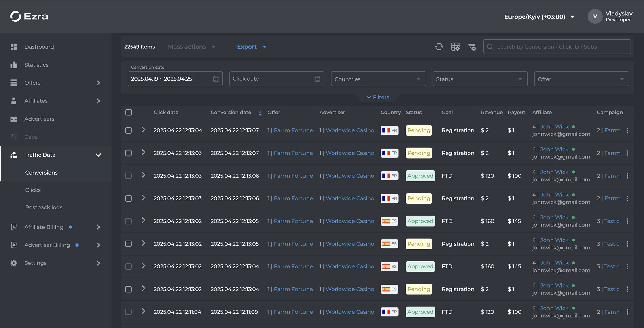The width and height of the screenshot is (644, 328).
Task: Open row menu for $120 FTD 12:13:03 row
Action: (x=627, y=176)
